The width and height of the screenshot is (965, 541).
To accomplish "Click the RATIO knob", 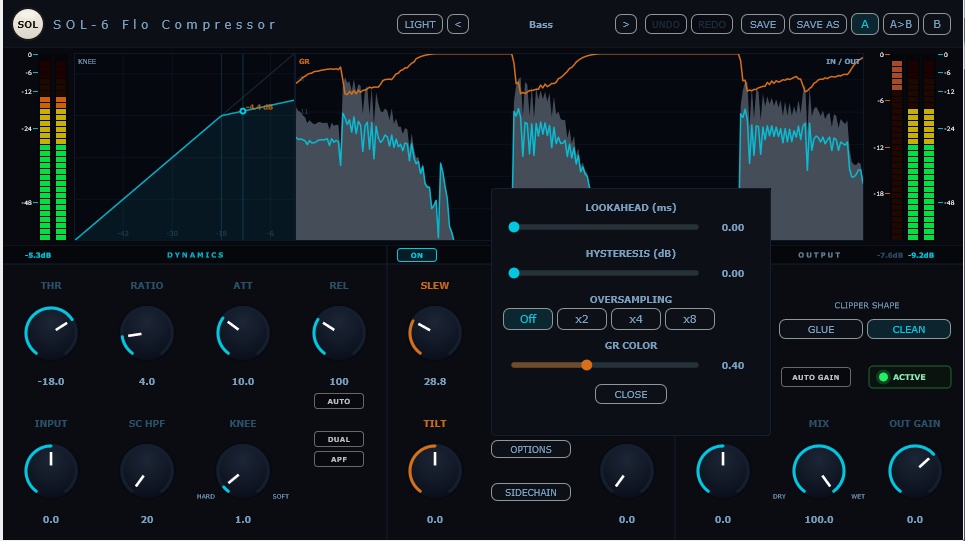I will pos(147,332).
